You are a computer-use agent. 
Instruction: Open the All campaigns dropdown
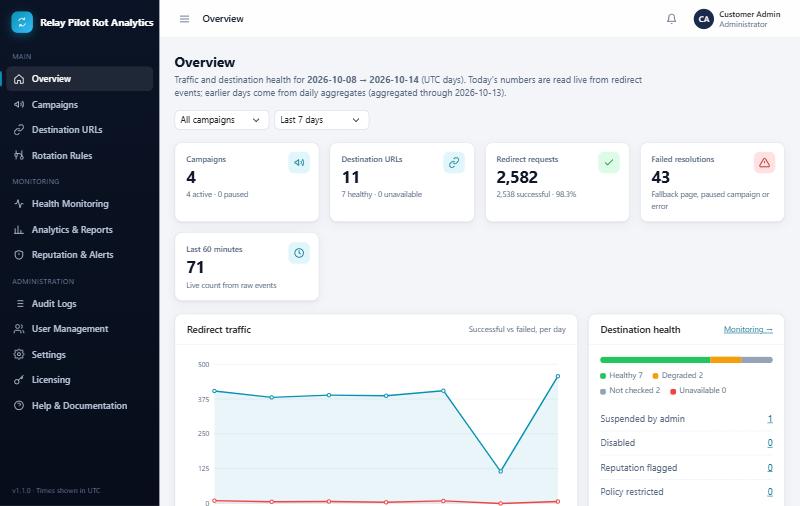click(x=221, y=120)
